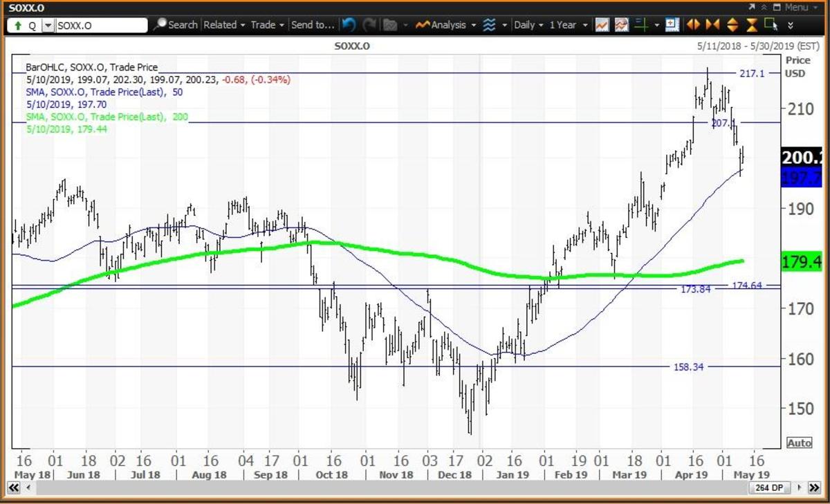
Task: Click the Analysis line chart icon
Action: [x=422, y=25]
